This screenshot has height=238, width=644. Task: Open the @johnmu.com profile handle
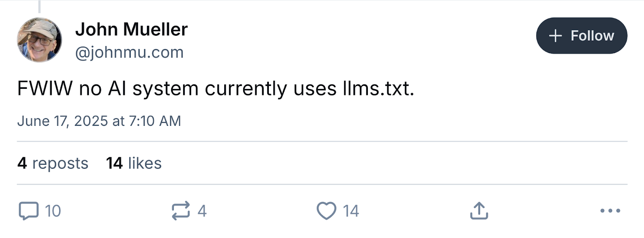130,52
